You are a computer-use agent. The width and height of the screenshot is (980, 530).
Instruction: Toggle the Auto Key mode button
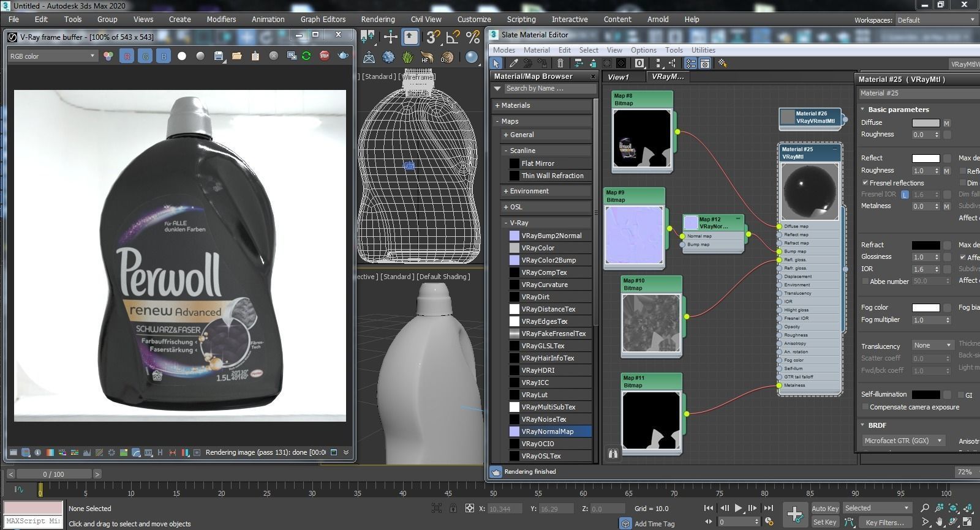pyautogui.click(x=825, y=509)
